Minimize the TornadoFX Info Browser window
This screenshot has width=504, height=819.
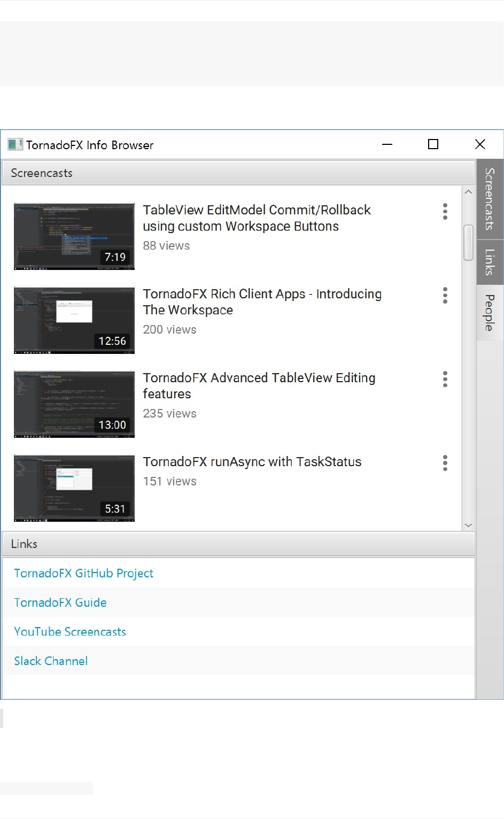click(387, 144)
